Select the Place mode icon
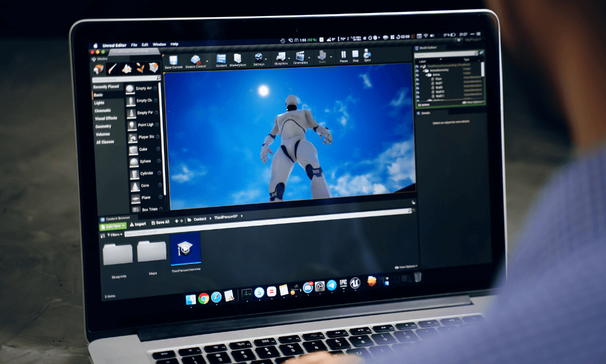The image size is (606, 364). tap(99, 69)
